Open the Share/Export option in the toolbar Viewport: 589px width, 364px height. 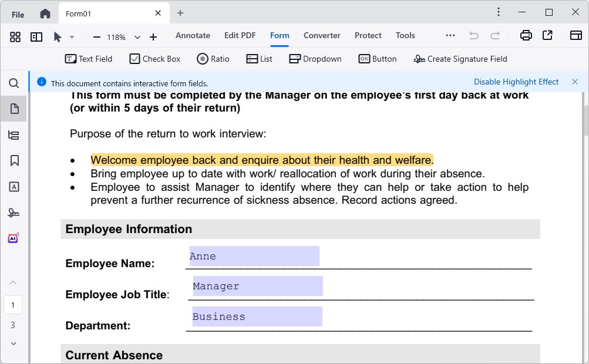[547, 35]
